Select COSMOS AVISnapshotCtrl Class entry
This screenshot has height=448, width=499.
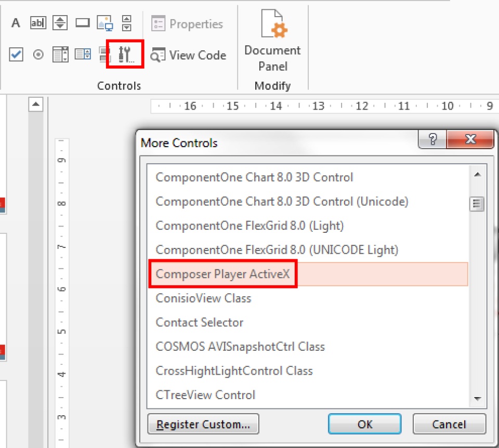[x=308, y=347]
